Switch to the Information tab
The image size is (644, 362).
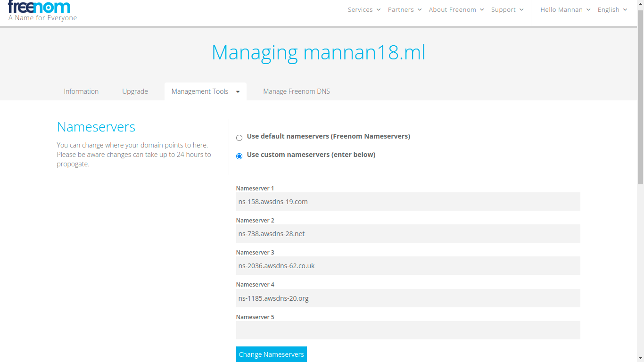click(x=81, y=91)
